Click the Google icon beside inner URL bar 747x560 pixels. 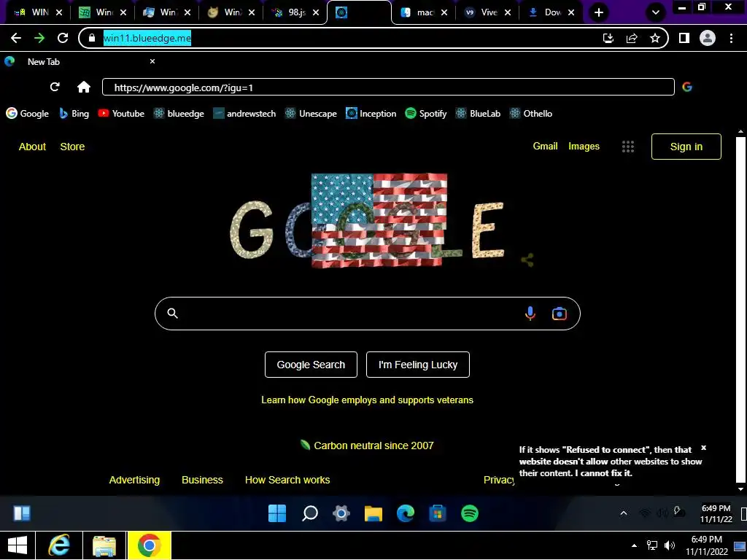[687, 87]
